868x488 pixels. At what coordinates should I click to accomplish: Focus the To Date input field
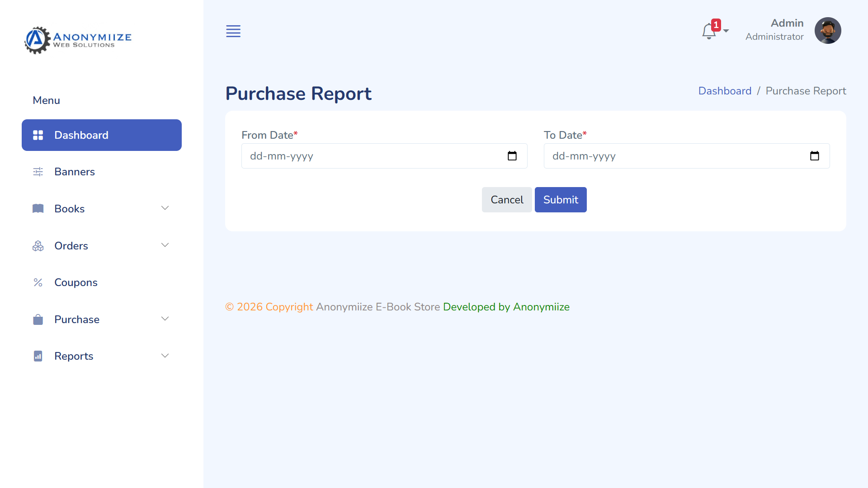(x=687, y=156)
